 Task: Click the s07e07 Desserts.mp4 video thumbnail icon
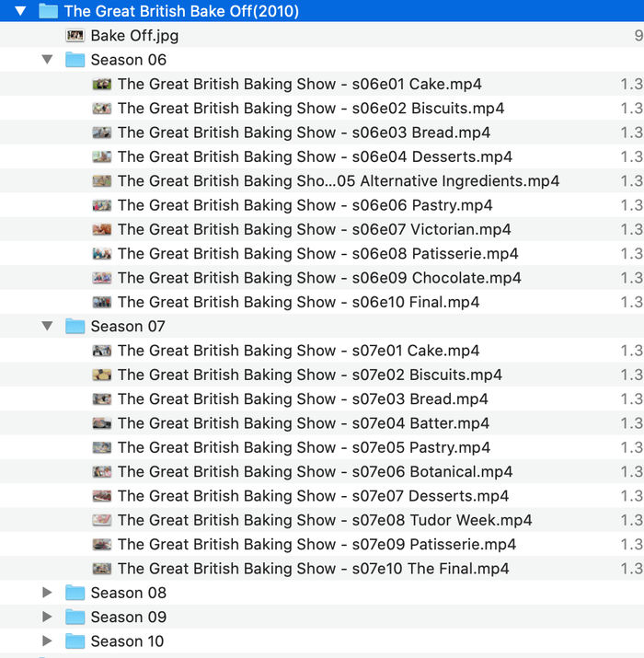(x=102, y=496)
